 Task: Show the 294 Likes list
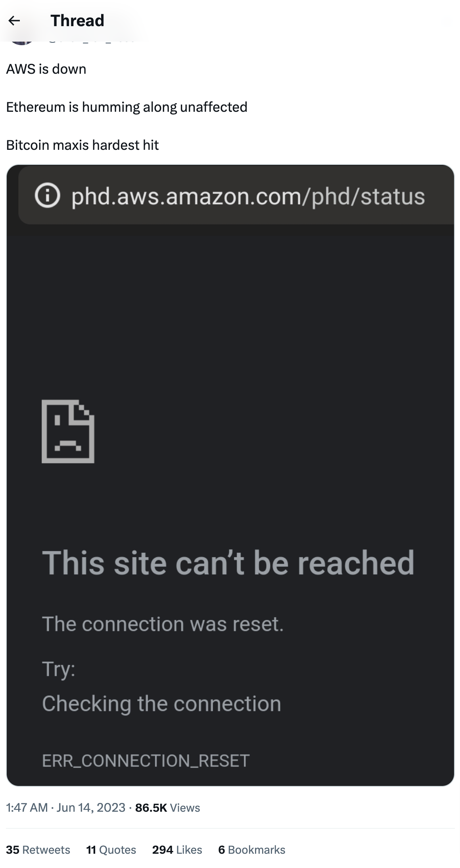tap(177, 850)
